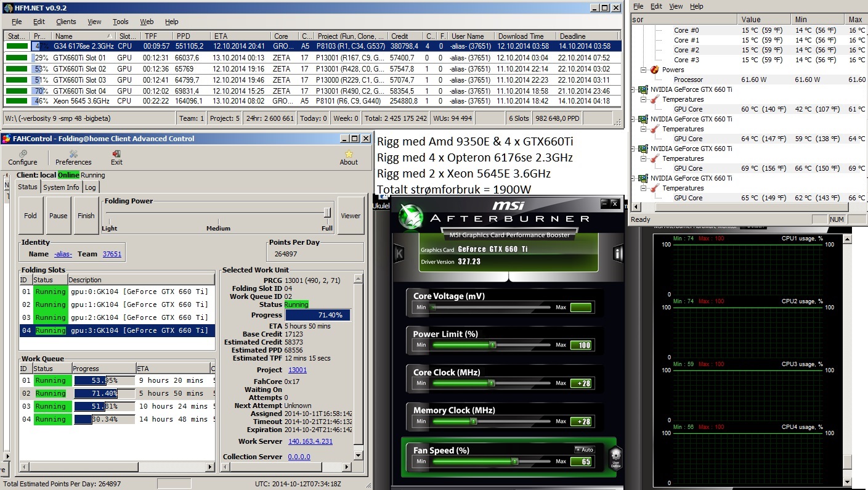Image resolution: width=868 pixels, height=490 pixels.
Task: Open the info 'i' panel in Afterburner
Action: click(x=618, y=253)
